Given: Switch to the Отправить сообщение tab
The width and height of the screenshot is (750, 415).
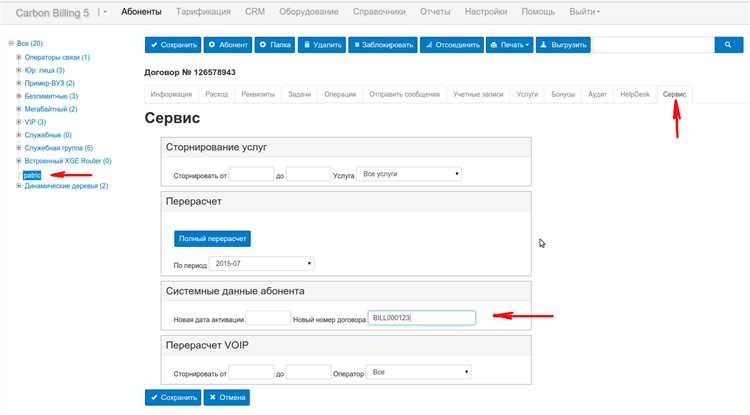Looking at the screenshot, I should [404, 94].
